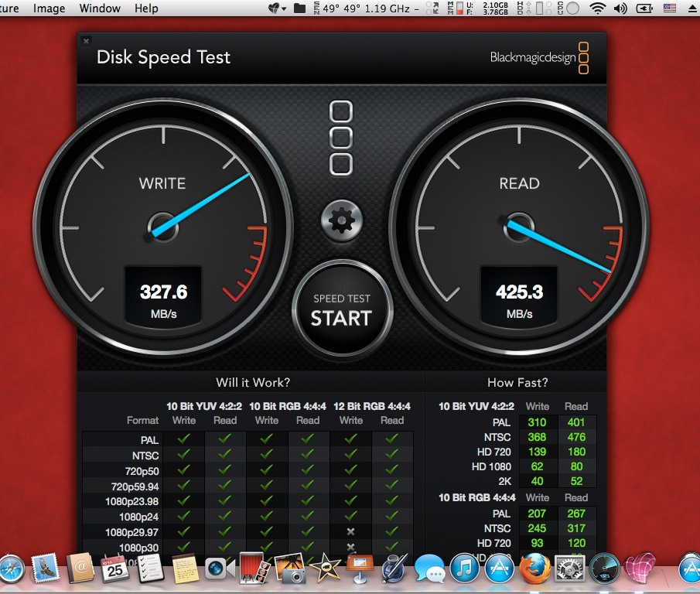Close the Disk Speed Test window
700x594 pixels.
pyautogui.click(x=86, y=41)
